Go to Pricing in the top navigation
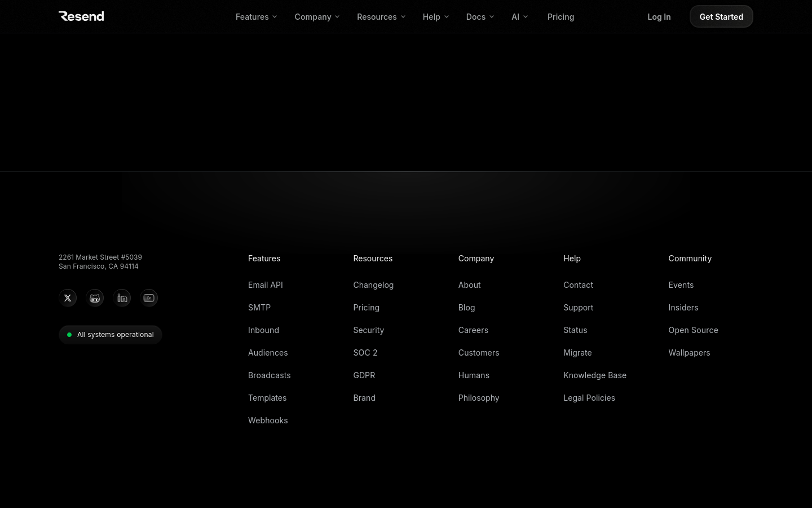 click(x=561, y=17)
